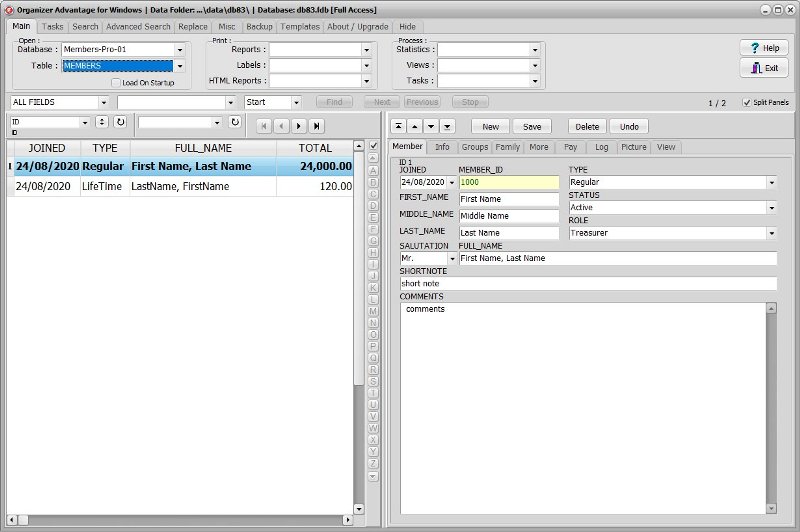The width and height of the screenshot is (800, 532).
Task: Filter by letter M in alphabet index
Action: pyautogui.click(x=373, y=311)
